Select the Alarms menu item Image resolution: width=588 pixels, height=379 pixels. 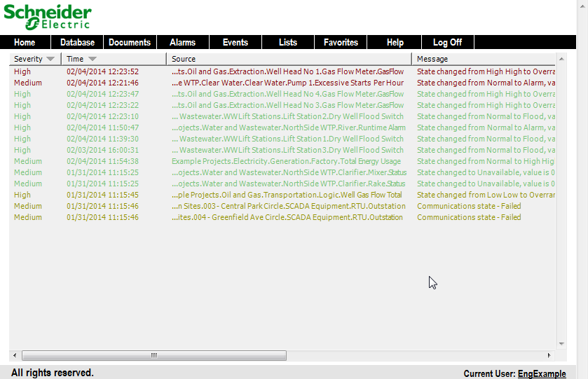point(182,43)
